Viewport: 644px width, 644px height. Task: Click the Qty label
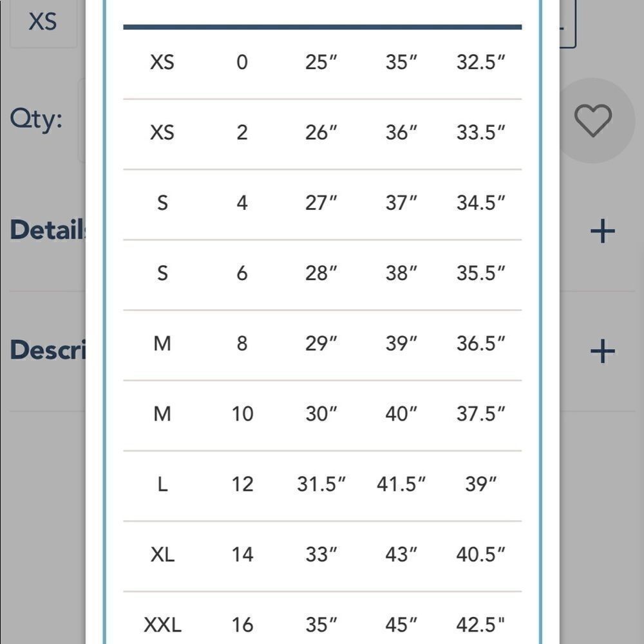coord(36,119)
